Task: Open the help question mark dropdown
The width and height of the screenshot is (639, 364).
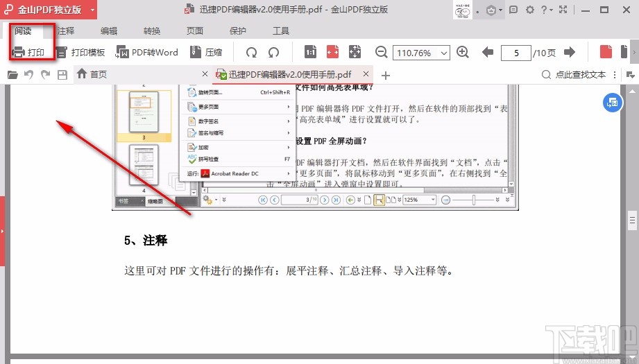Action: [547, 10]
